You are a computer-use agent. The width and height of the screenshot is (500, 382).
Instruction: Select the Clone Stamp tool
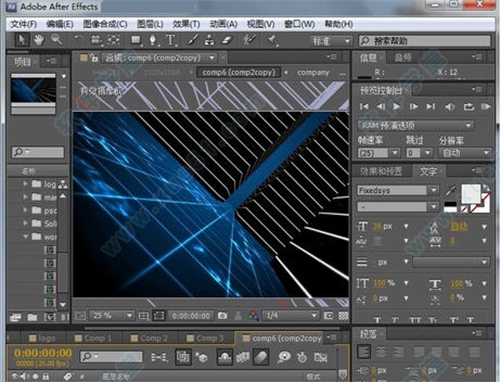[x=209, y=40]
